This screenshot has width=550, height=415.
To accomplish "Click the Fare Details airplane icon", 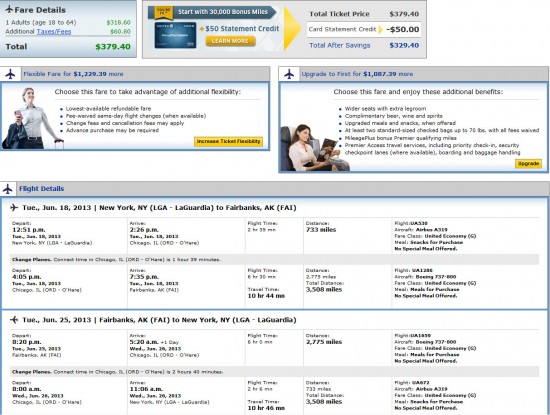I will point(9,9).
